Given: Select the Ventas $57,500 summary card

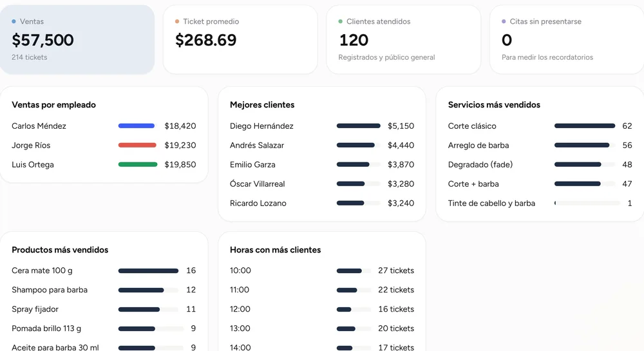Looking at the screenshot, I should pyautogui.click(x=77, y=39).
